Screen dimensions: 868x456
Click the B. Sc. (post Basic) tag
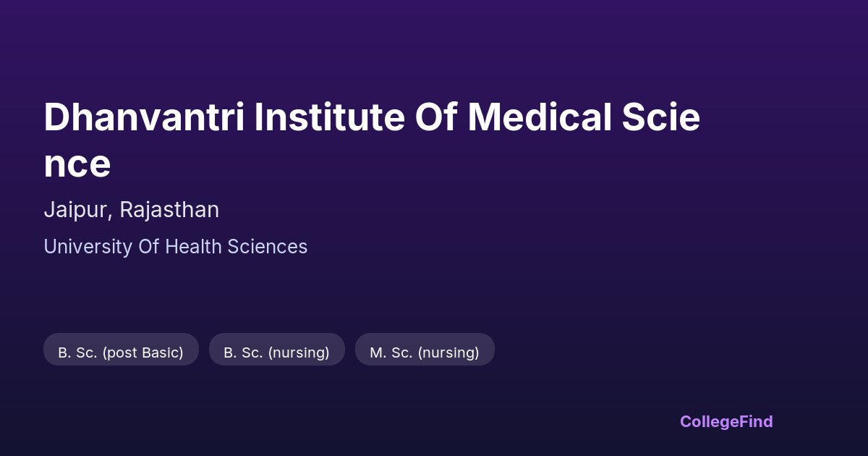pyautogui.click(x=121, y=352)
